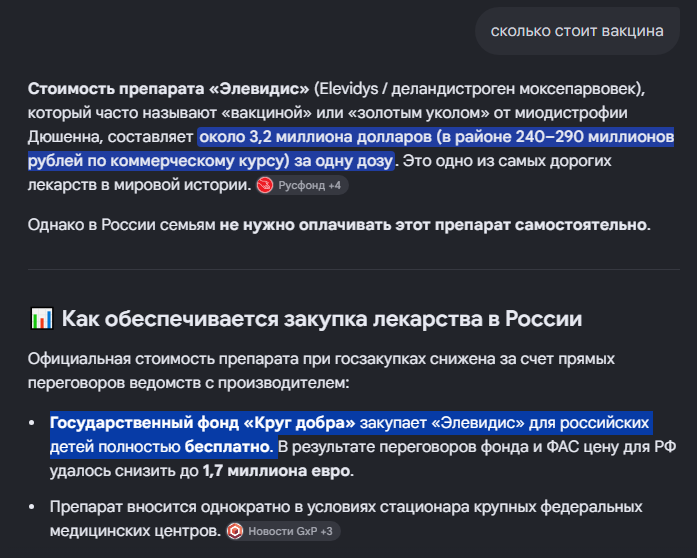Select the user message 'сколько стоит вакцина'
Image resolution: width=697 pixels, height=558 pixels.
coord(577,31)
